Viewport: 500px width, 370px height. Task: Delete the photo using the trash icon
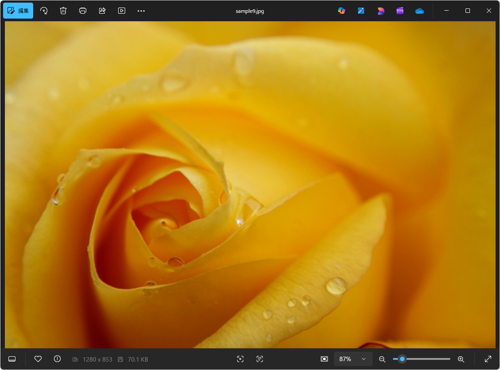[63, 11]
